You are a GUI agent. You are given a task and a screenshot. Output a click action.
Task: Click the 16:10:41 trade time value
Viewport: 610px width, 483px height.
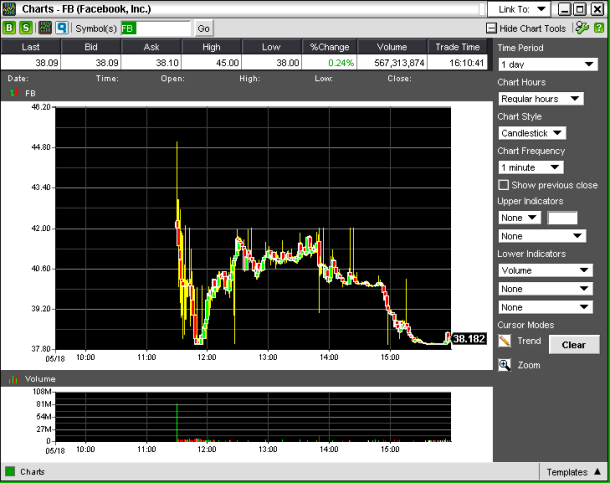point(466,63)
